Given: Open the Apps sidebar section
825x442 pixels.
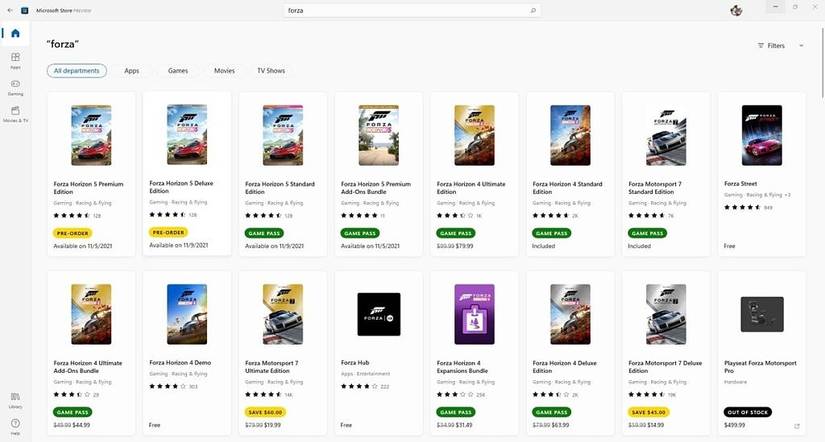Looking at the screenshot, I should [15, 60].
